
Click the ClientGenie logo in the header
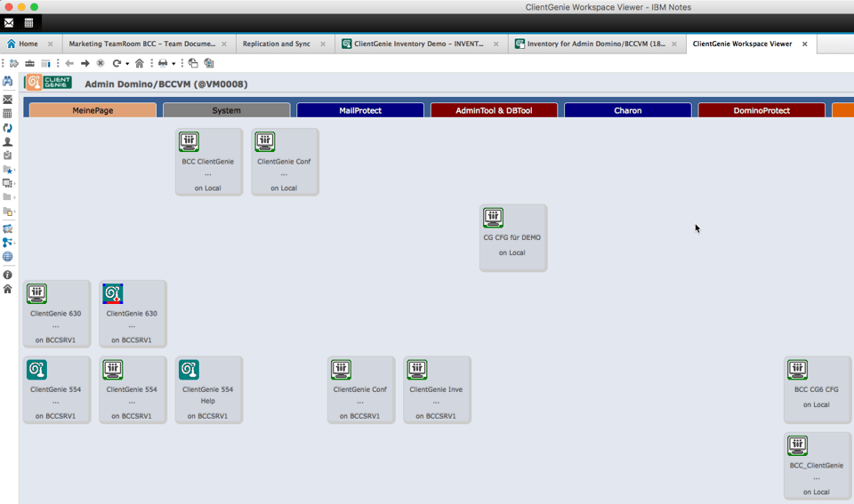pyautogui.click(x=48, y=83)
